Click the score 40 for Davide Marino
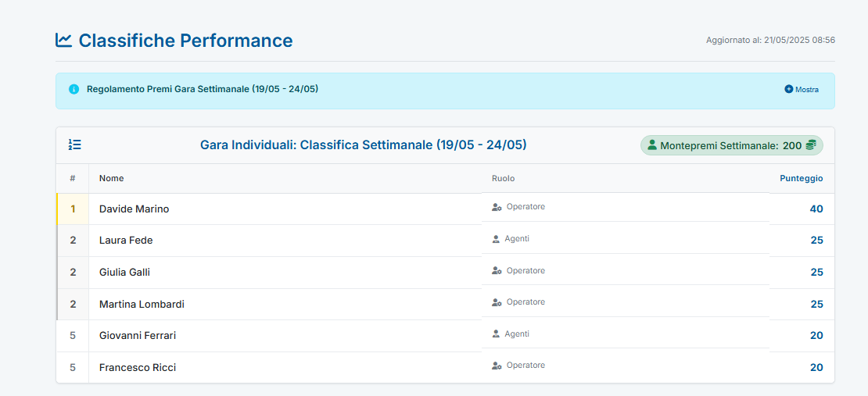 coord(816,209)
